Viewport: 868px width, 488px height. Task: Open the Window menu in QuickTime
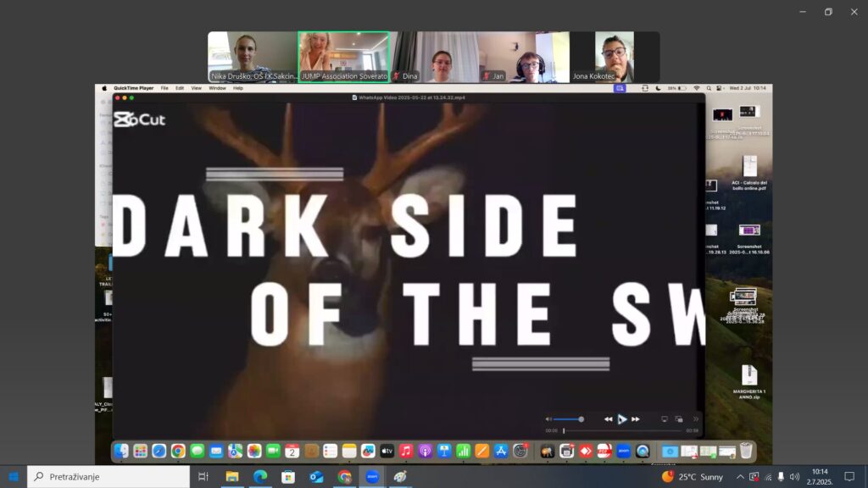217,88
